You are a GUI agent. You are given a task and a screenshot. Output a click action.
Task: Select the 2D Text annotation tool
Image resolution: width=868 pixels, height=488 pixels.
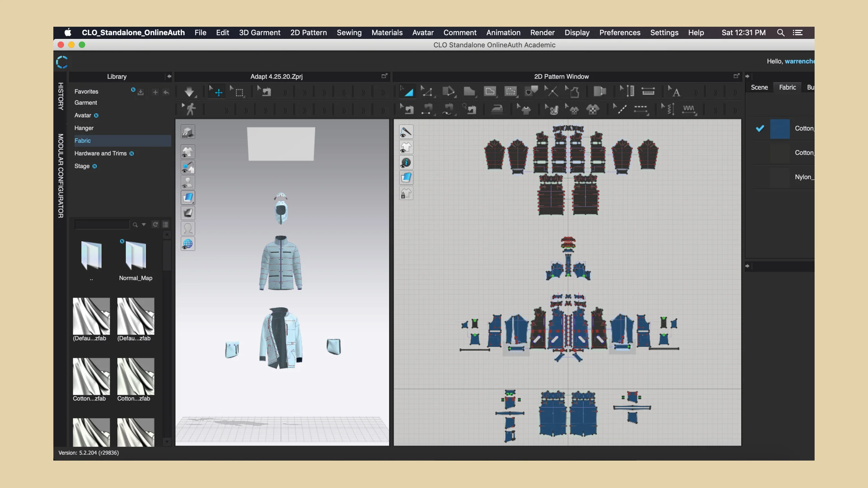[x=675, y=92]
